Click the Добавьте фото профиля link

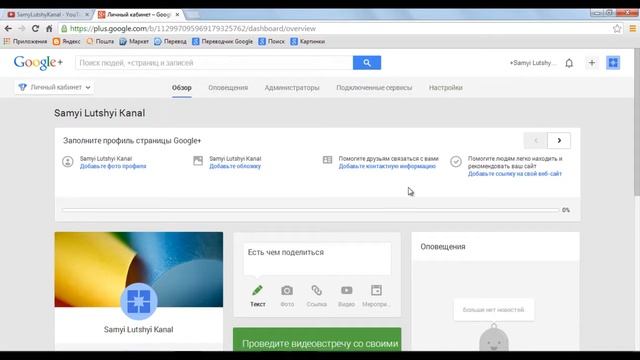[x=113, y=166]
